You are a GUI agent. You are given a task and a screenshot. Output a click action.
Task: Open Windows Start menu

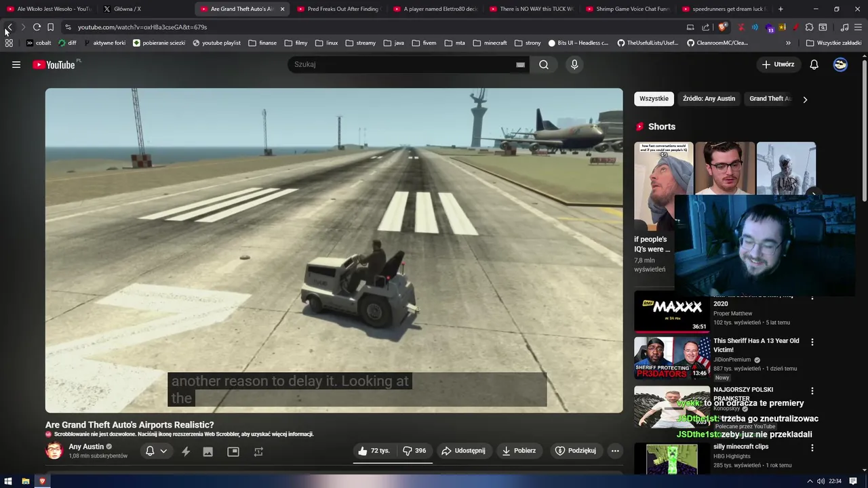tap(8, 481)
